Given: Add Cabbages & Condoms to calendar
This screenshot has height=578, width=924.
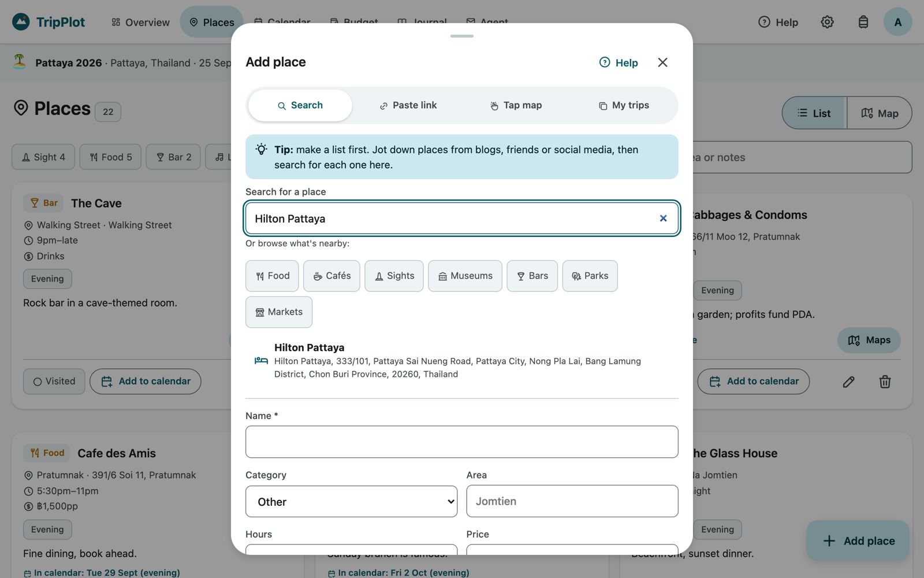Looking at the screenshot, I should pyautogui.click(x=754, y=381).
